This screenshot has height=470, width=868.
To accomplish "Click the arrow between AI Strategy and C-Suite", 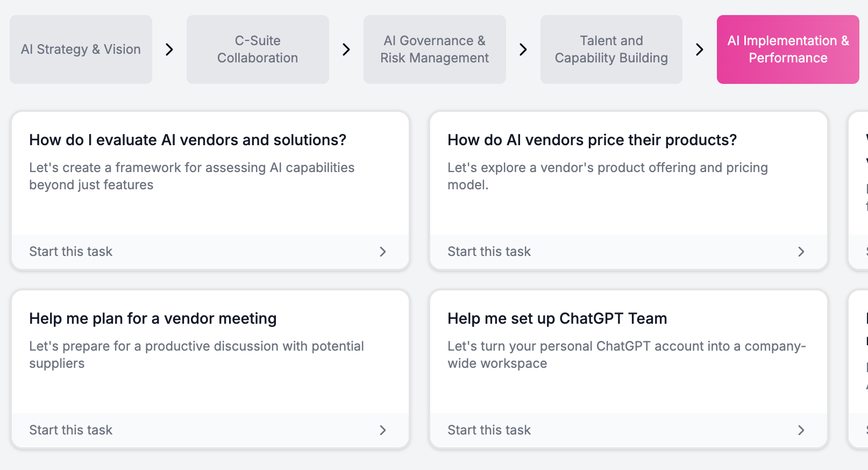I will [169, 49].
